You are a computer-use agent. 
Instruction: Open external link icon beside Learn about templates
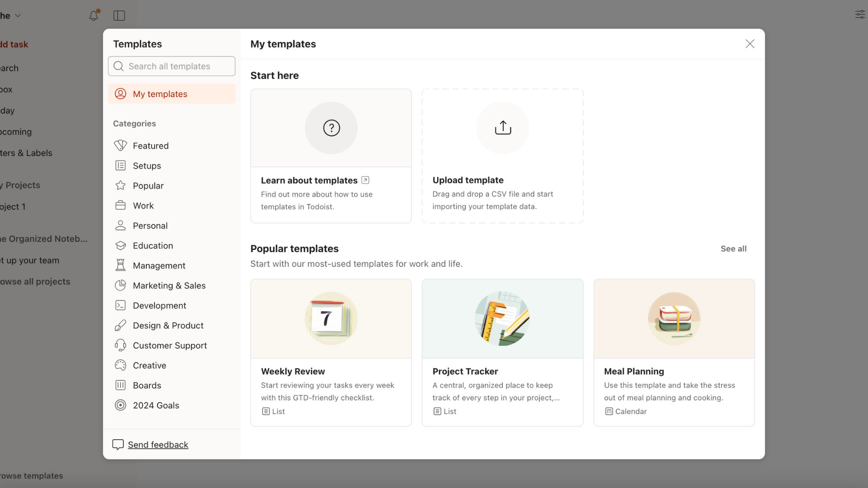tap(365, 180)
